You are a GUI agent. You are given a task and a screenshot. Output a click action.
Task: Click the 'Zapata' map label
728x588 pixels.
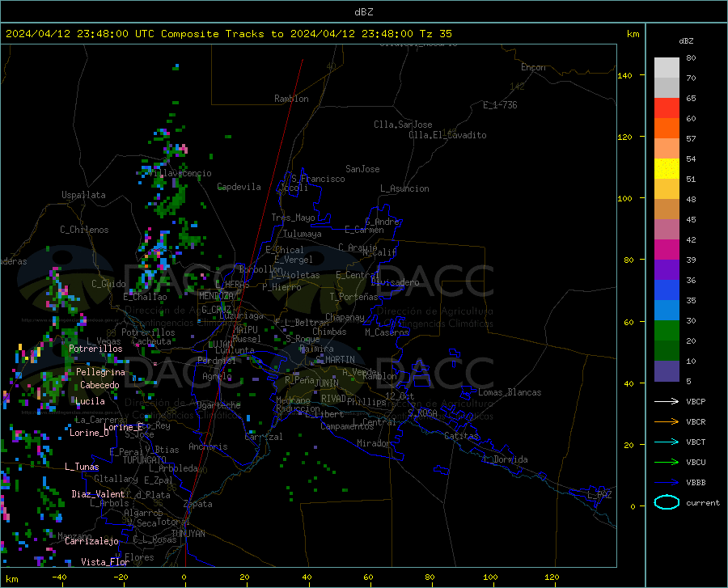click(x=198, y=504)
